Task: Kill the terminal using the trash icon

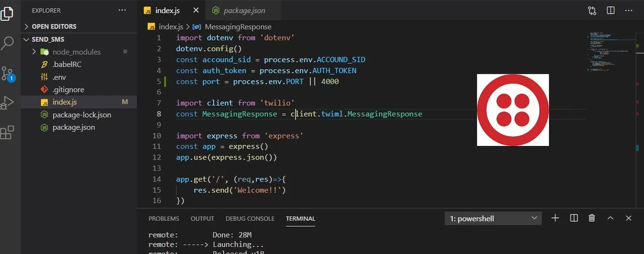Action: click(592, 218)
